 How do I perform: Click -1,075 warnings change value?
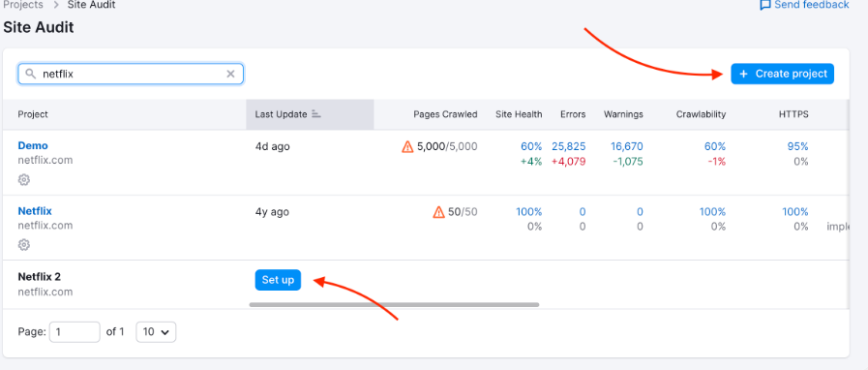pyautogui.click(x=627, y=162)
